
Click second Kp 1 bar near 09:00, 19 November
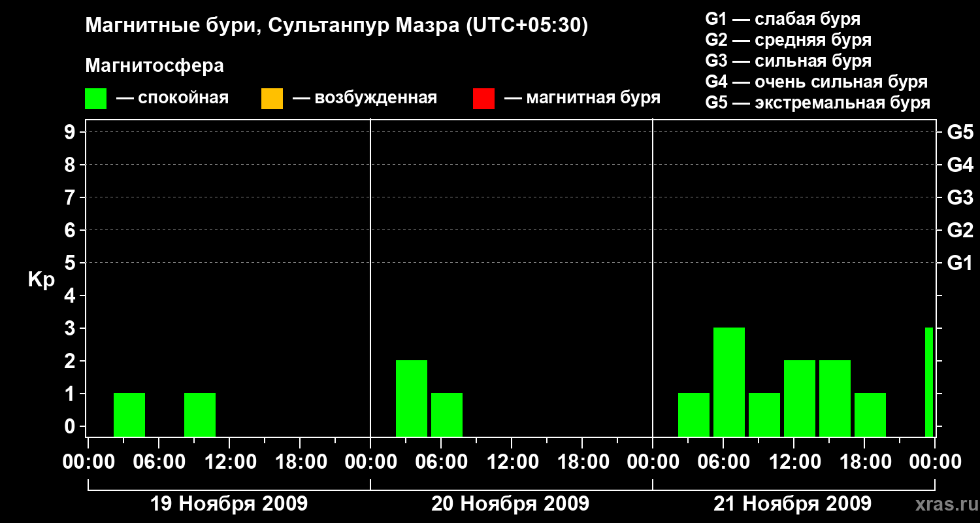pos(200,414)
